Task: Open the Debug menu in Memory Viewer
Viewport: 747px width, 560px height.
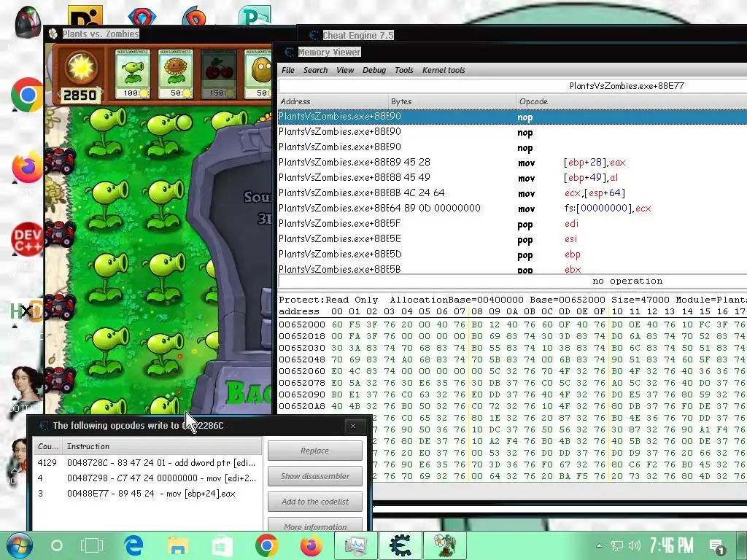Action: click(x=374, y=70)
